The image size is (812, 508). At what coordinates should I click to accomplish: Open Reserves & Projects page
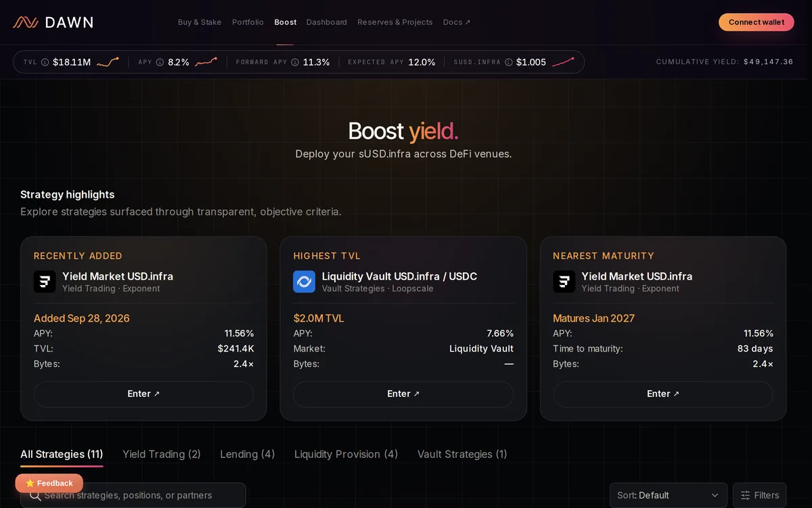pos(394,22)
